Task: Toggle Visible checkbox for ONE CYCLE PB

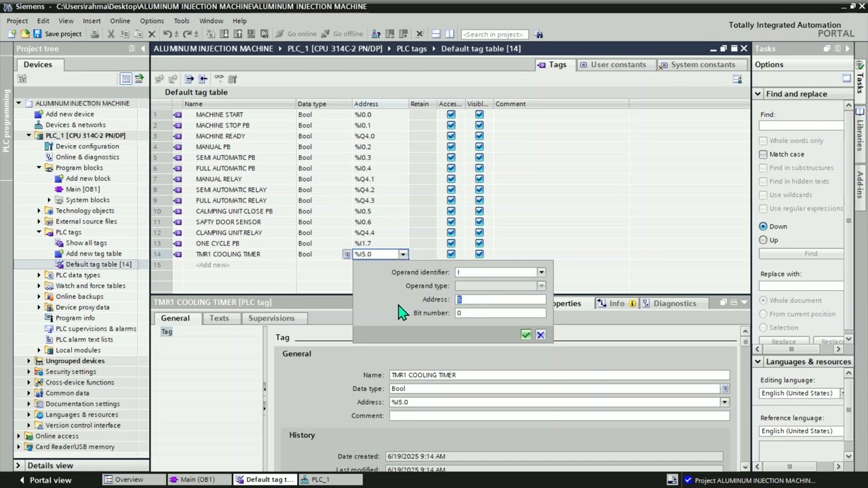Action: 479,243
